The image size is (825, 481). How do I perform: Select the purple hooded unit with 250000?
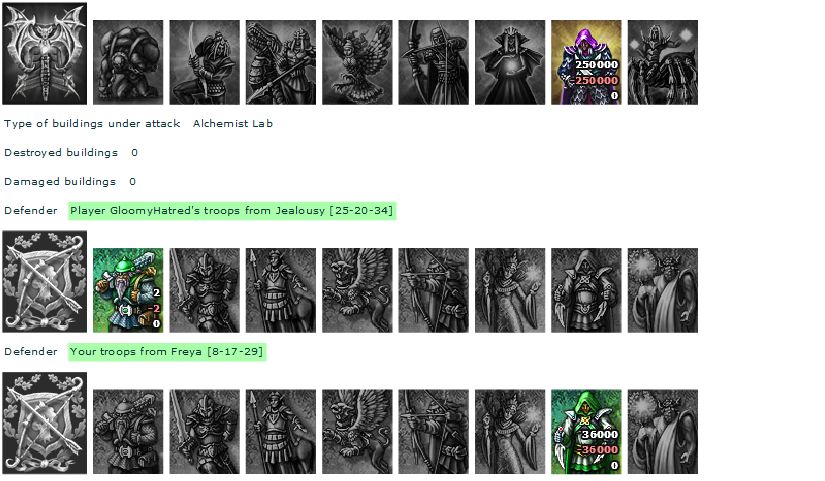586,62
